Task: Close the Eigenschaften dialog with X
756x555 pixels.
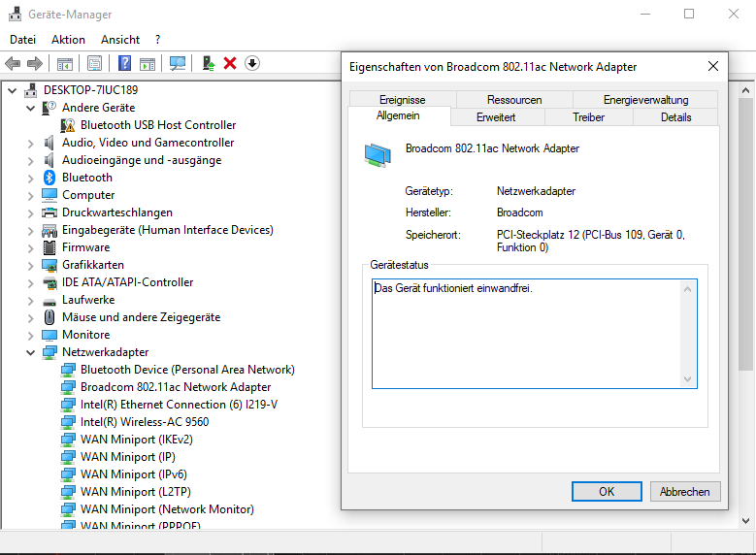Action: (x=713, y=66)
